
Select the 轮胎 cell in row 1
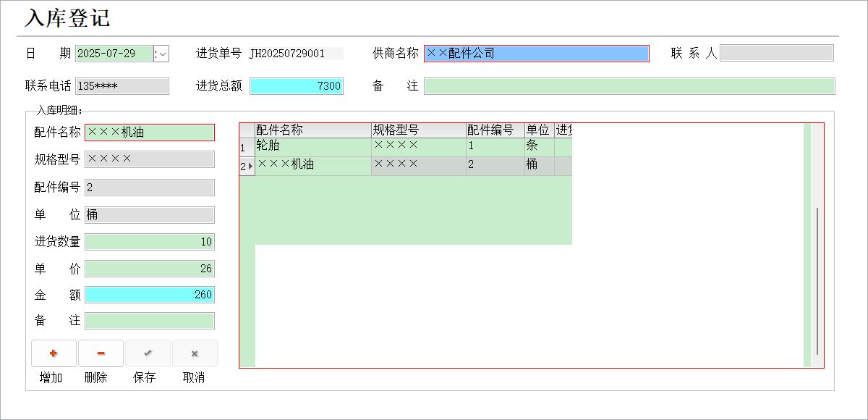[x=313, y=147]
